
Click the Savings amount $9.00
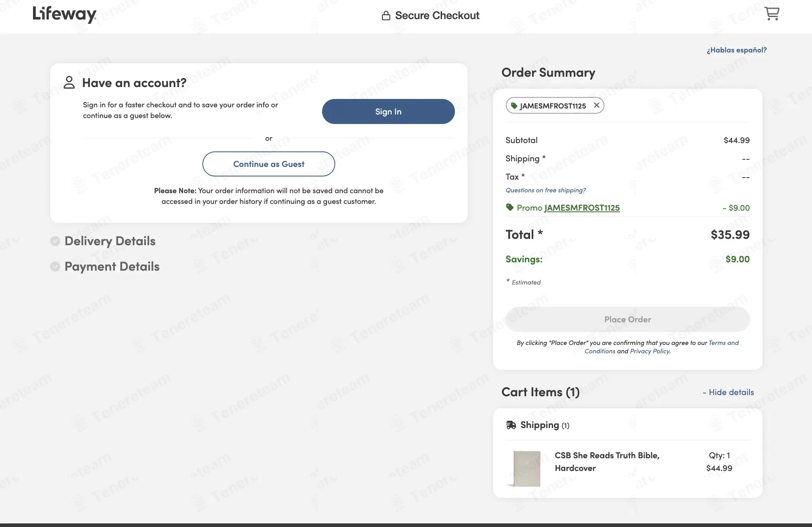pyautogui.click(x=737, y=259)
